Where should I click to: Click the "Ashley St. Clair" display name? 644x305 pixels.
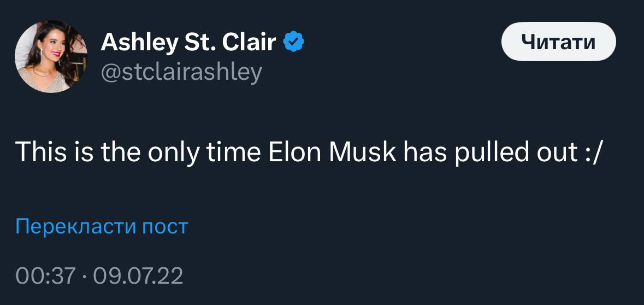(188, 42)
